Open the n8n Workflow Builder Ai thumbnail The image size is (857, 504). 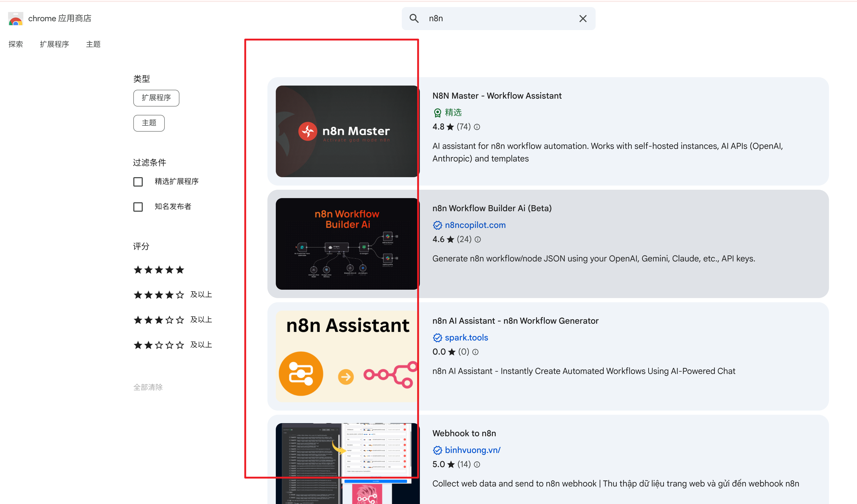click(348, 244)
